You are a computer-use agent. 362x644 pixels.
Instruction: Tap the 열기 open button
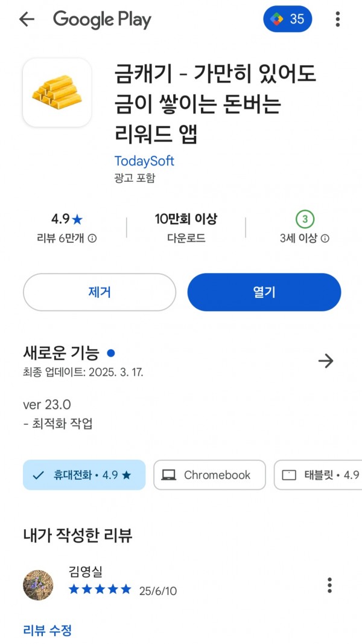[264, 292]
